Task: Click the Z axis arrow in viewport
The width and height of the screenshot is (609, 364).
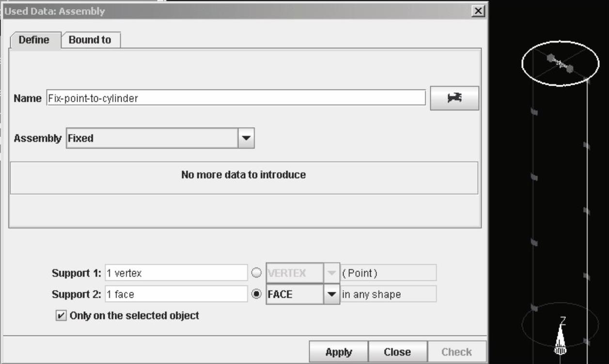Action: click(x=561, y=337)
